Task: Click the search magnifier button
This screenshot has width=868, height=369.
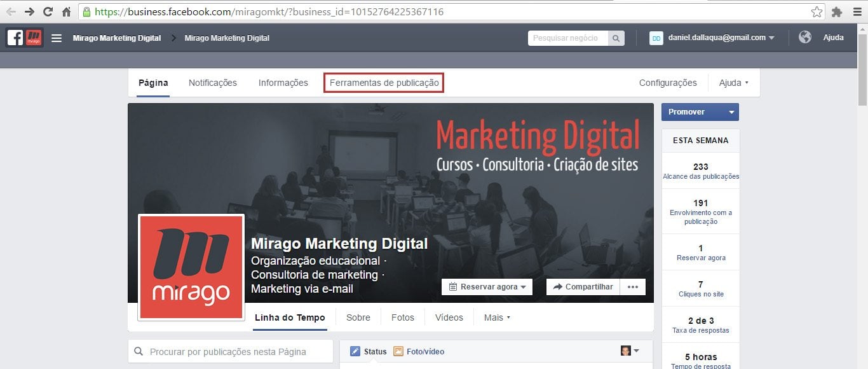Action: tap(616, 38)
